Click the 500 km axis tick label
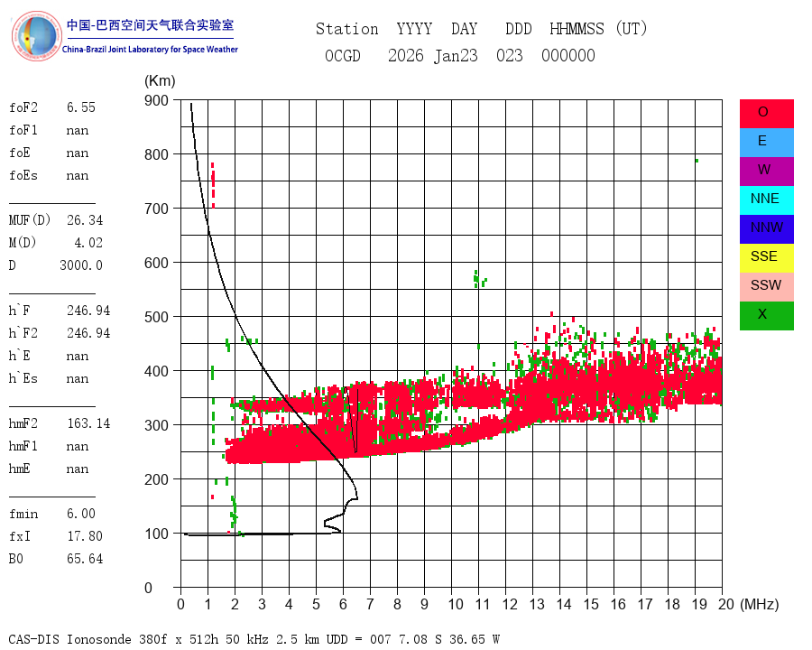Viewport: 812px width, 650px height. click(x=156, y=317)
